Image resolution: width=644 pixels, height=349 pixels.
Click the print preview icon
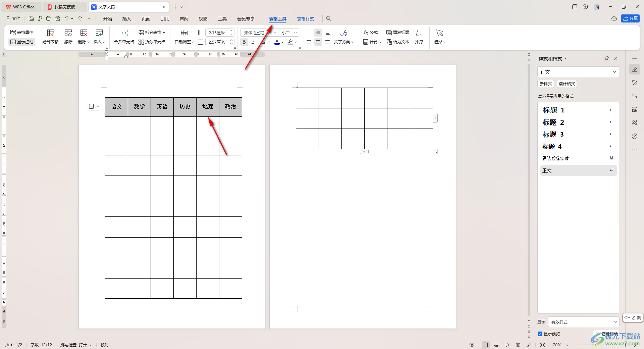[x=57, y=18]
